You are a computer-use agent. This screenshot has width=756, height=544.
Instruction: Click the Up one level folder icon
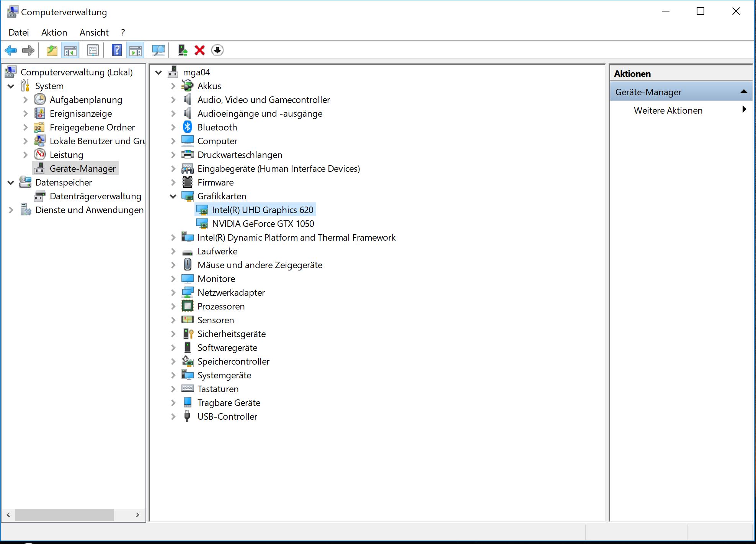52,50
